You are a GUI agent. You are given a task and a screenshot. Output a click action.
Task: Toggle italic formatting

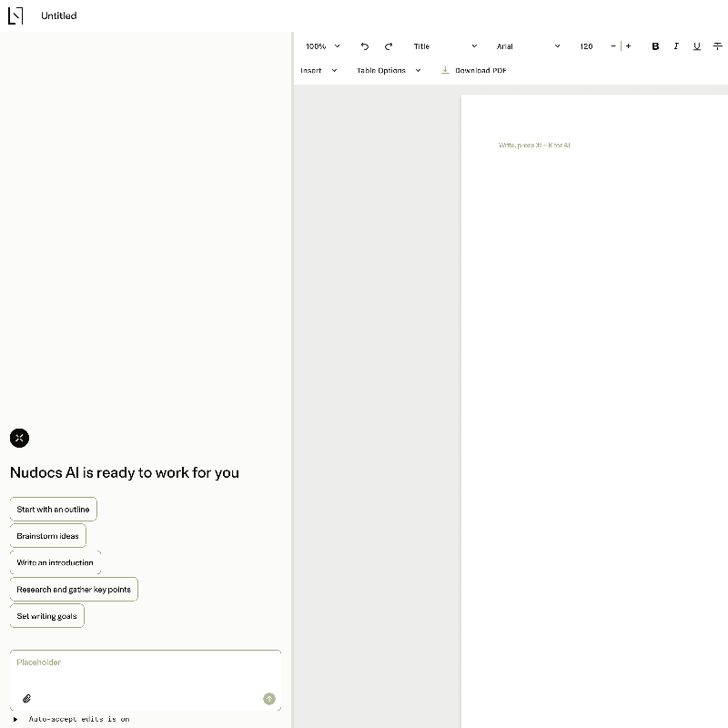click(676, 46)
